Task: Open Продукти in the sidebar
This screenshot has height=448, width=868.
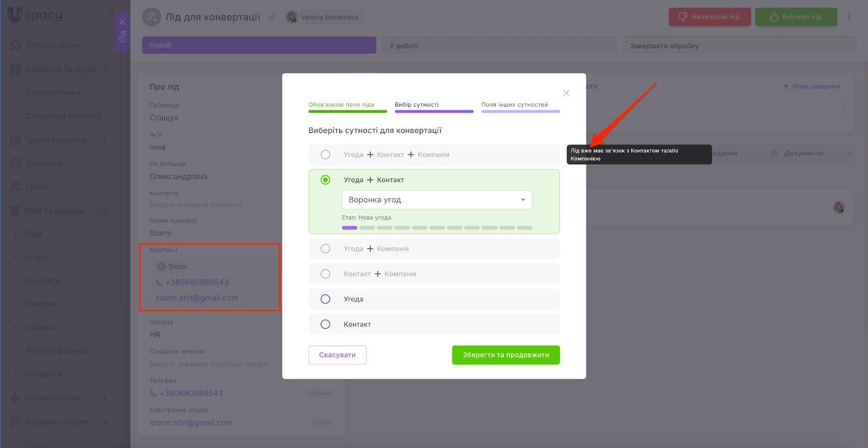Action: (x=44, y=374)
